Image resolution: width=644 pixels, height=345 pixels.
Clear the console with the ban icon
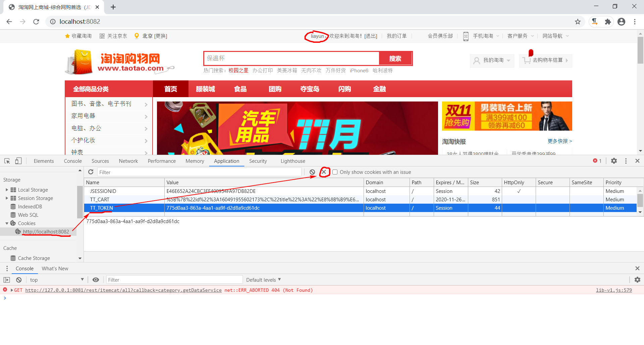tap(18, 280)
